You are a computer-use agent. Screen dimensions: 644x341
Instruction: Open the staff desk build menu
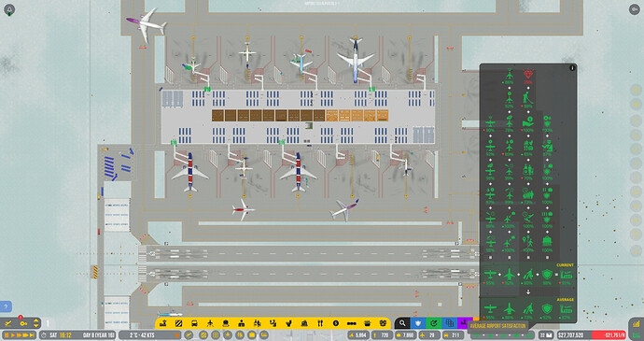(241, 323)
